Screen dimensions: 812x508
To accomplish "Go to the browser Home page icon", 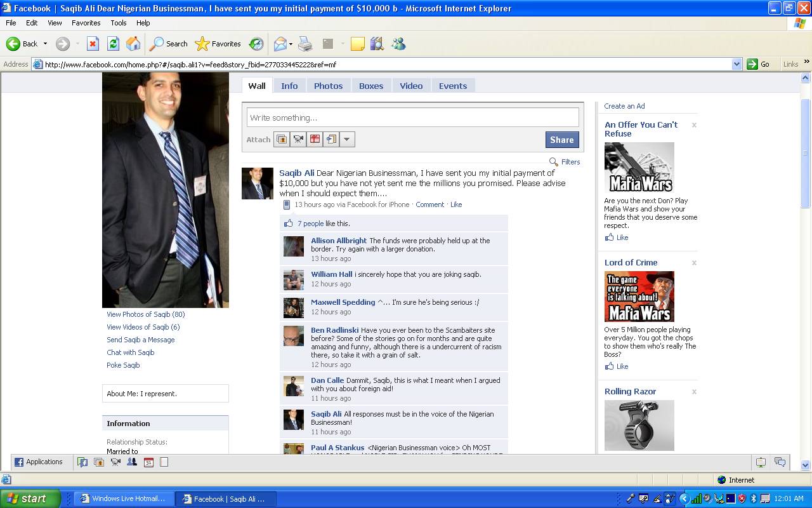I will pyautogui.click(x=133, y=44).
